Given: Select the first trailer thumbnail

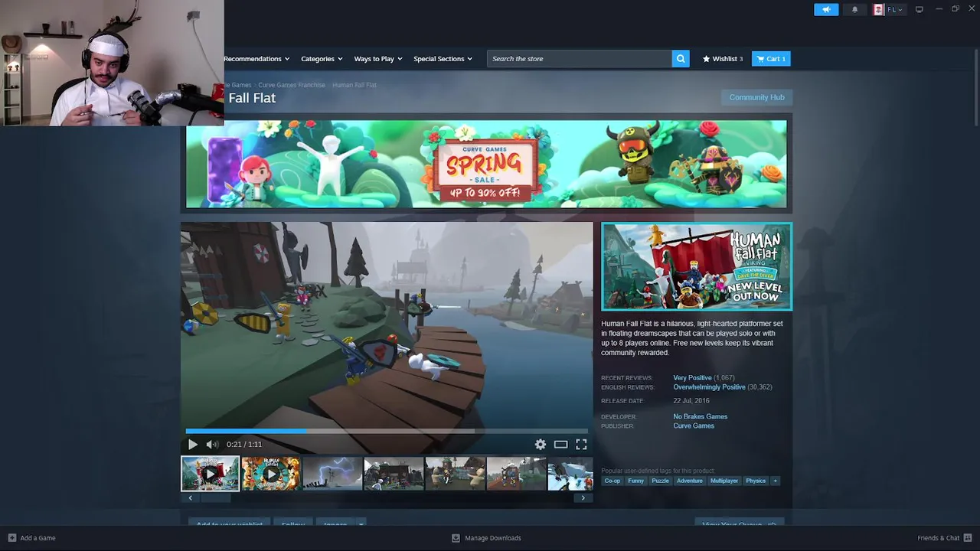Looking at the screenshot, I should tap(210, 474).
